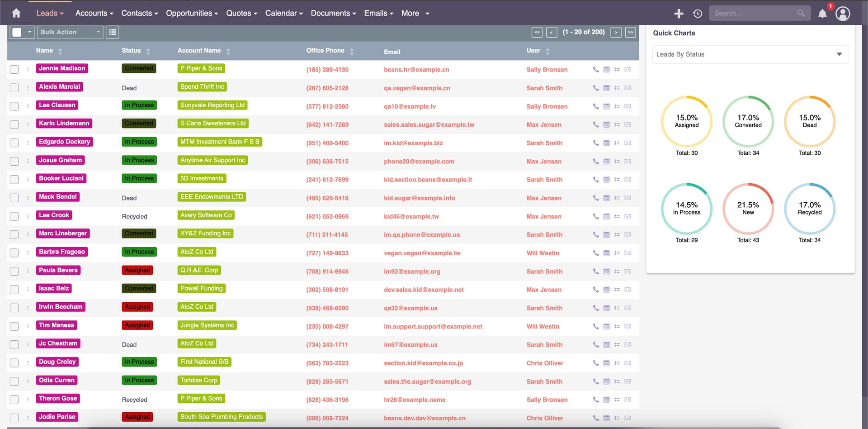This screenshot has width=868, height=429.
Task: Click phone icon in Jennie Madison row
Action: 596,70
